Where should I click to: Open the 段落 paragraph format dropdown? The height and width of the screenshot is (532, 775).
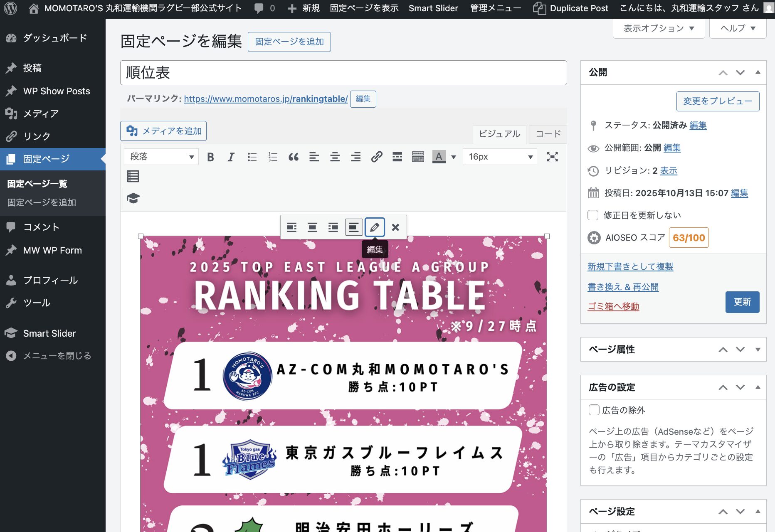(x=161, y=157)
